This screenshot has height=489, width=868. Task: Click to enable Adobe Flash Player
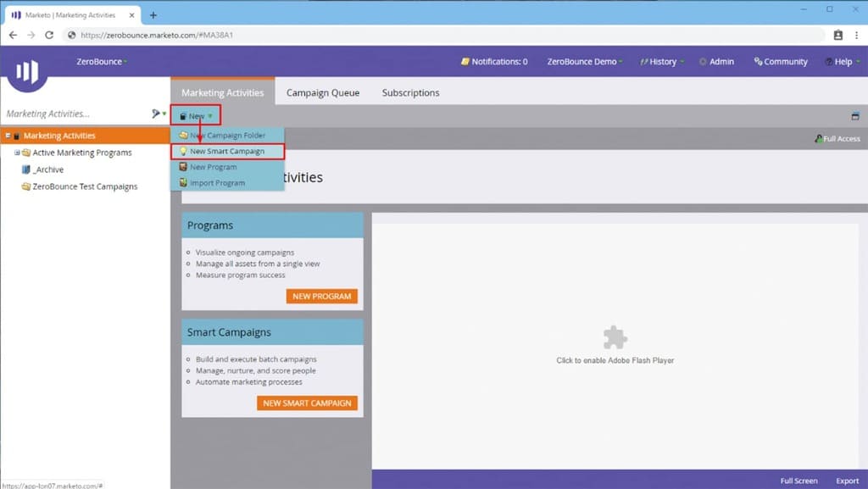pos(615,360)
